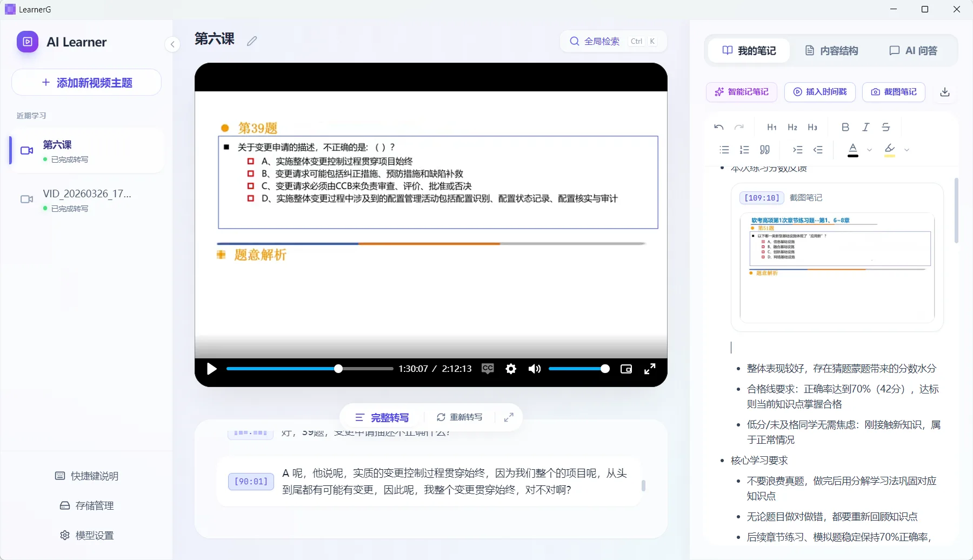Select the 第六课 video in recent list
The height and width of the screenshot is (560, 973).
(86, 151)
